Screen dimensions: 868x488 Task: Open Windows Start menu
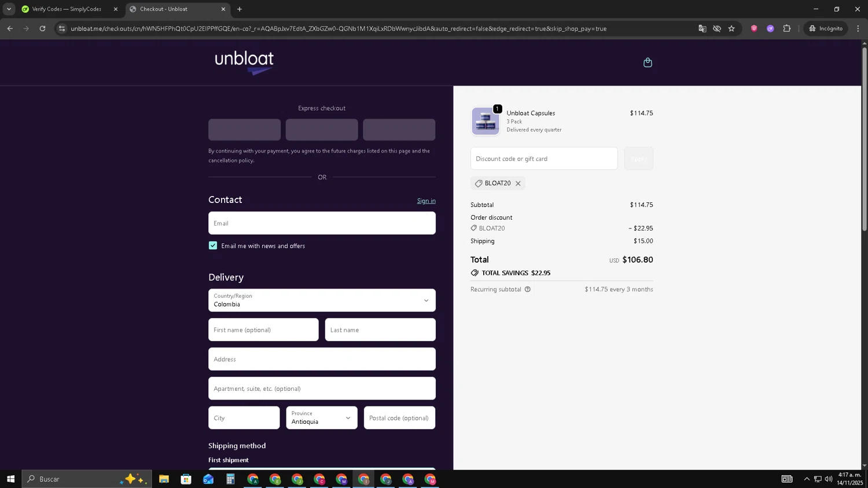coord(10,479)
